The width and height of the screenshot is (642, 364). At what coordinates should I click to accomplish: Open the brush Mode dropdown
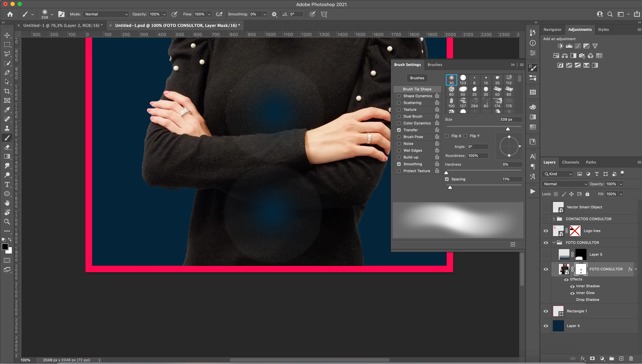106,14
